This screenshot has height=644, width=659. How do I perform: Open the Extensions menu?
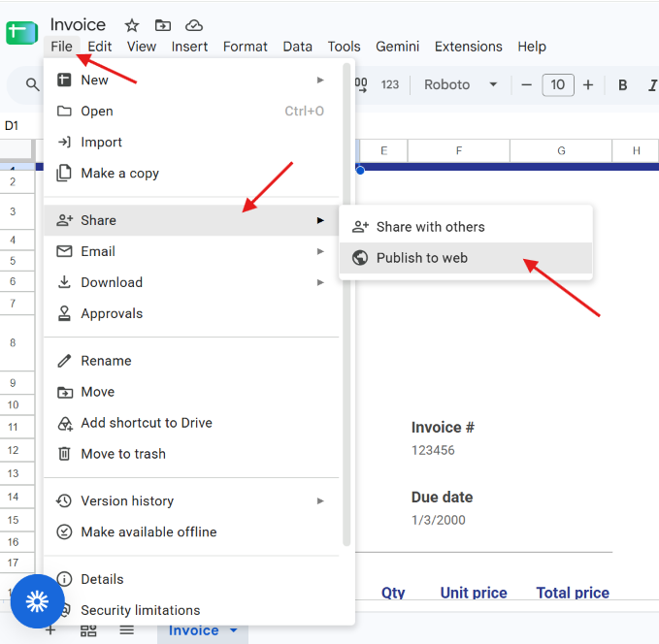(x=468, y=47)
